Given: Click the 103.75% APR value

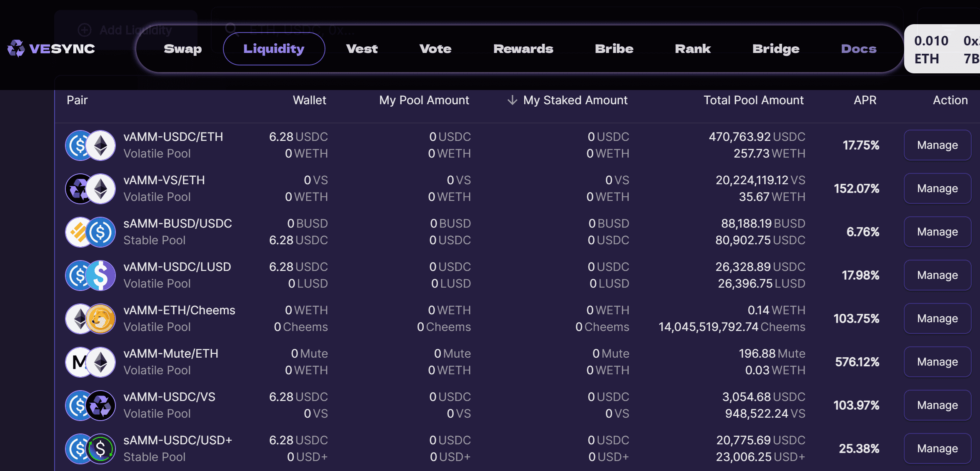Looking at the screenshot, I should click(x=857, y=319).
